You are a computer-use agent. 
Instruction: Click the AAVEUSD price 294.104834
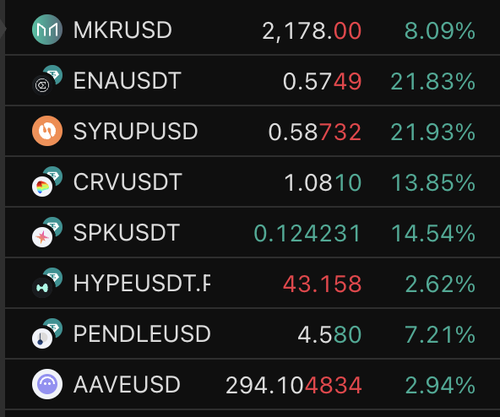pos(294,385)
